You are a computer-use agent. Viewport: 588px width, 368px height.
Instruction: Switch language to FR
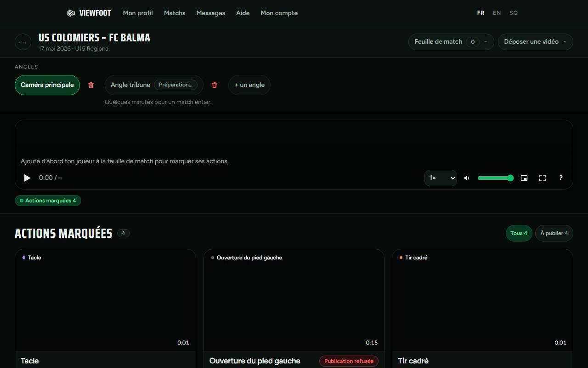coord(481,13)
